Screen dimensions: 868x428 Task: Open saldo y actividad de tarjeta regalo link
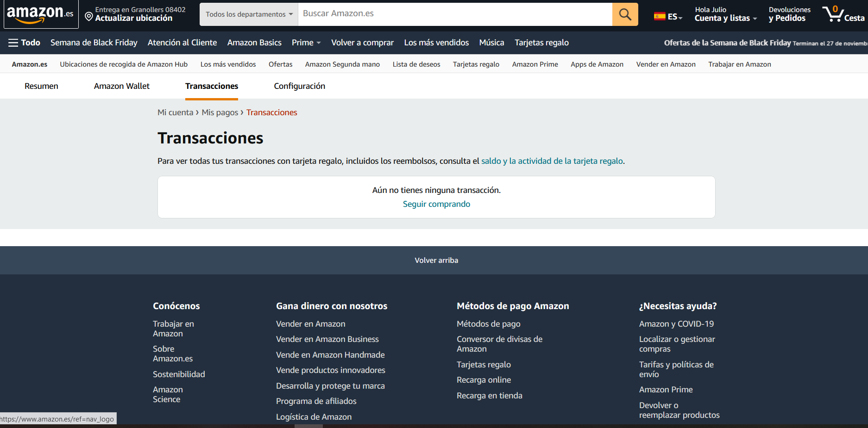coord(552,161)
